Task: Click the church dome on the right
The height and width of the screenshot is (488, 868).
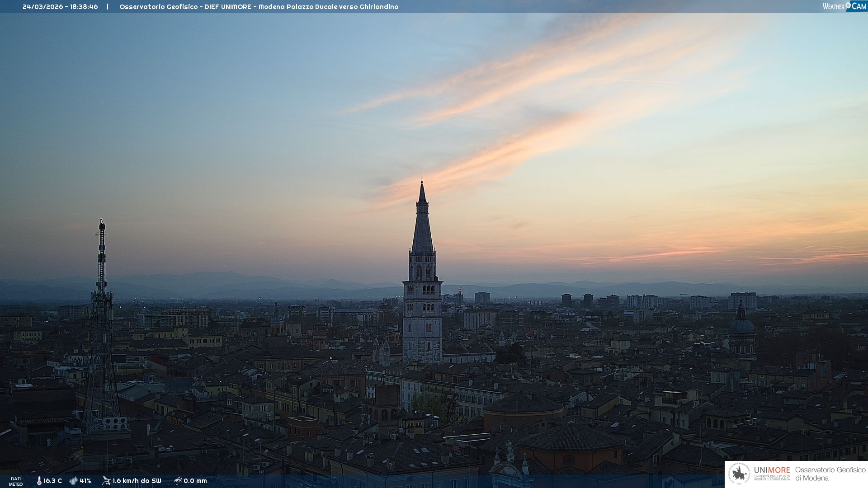Action: point(741,325)
